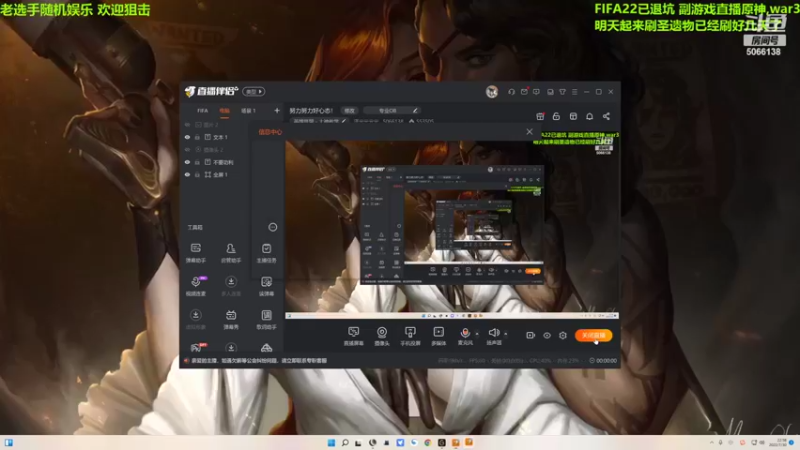The image size is (800, 450).
Task: Click the record video icon beside 关闭直播
Action: (x=530, y=335)
